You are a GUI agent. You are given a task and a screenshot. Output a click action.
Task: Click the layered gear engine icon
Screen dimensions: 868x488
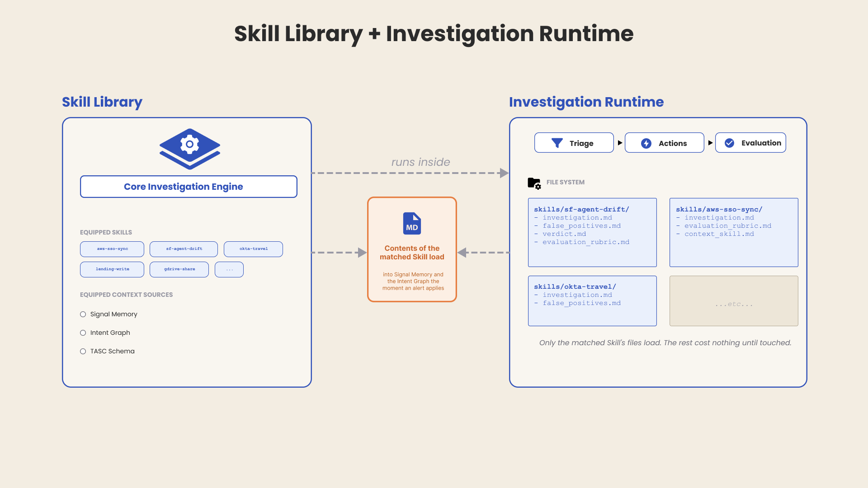(189, 149)
